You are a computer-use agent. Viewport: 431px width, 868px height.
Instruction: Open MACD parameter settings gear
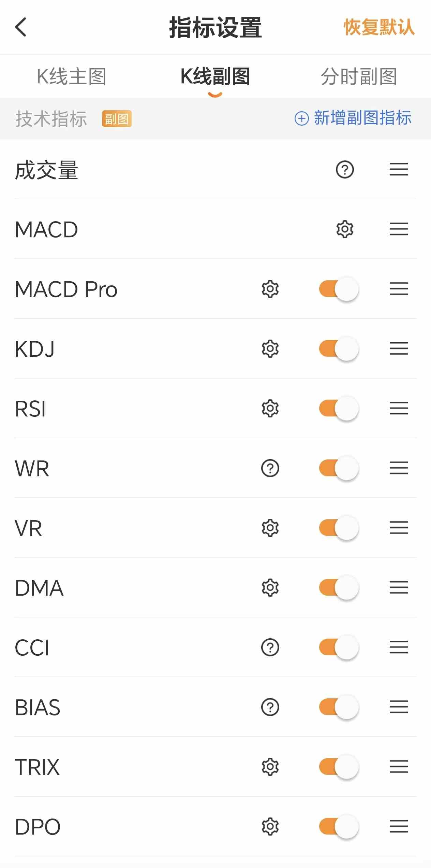point(345,229)
